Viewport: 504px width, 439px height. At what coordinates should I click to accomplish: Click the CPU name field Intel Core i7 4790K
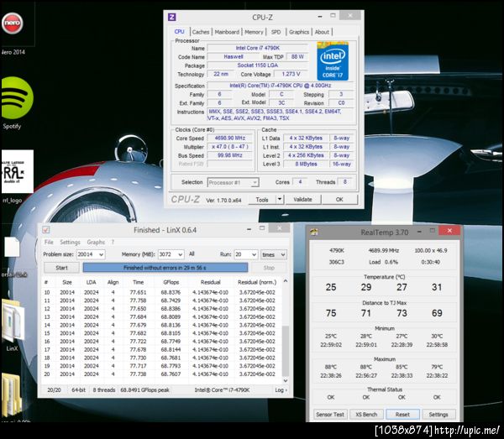[x=258, y=48]
